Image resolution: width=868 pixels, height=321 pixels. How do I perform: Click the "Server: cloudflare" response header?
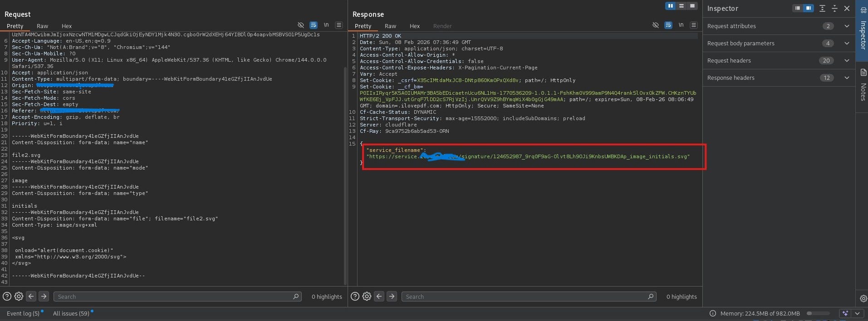tap(388, 125)
